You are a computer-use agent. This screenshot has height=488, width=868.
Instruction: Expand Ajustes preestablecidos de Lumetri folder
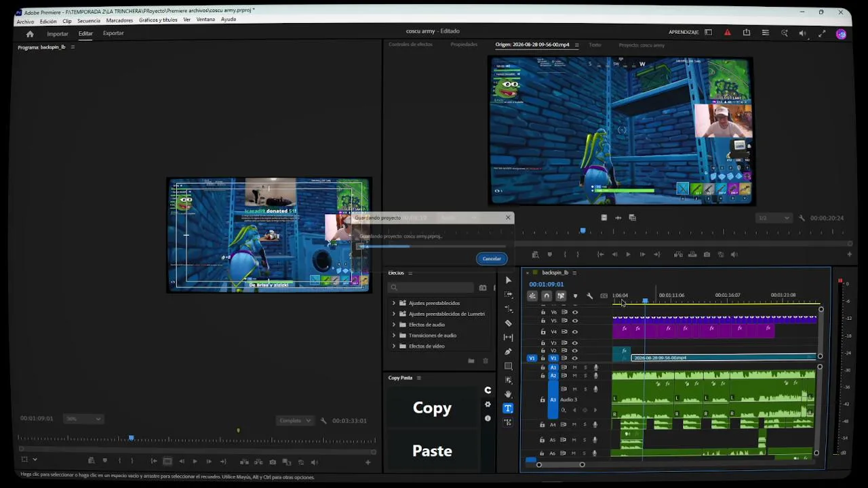[x=394, y=314]
